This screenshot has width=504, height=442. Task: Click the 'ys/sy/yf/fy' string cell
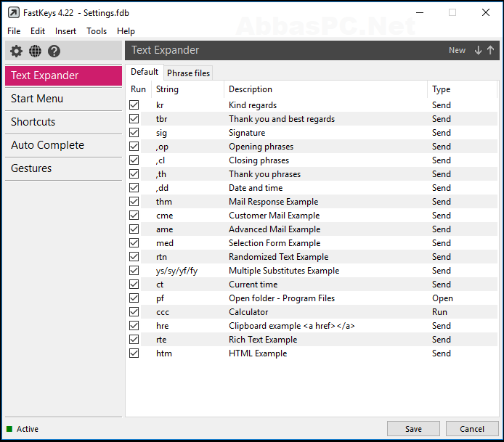176,271
